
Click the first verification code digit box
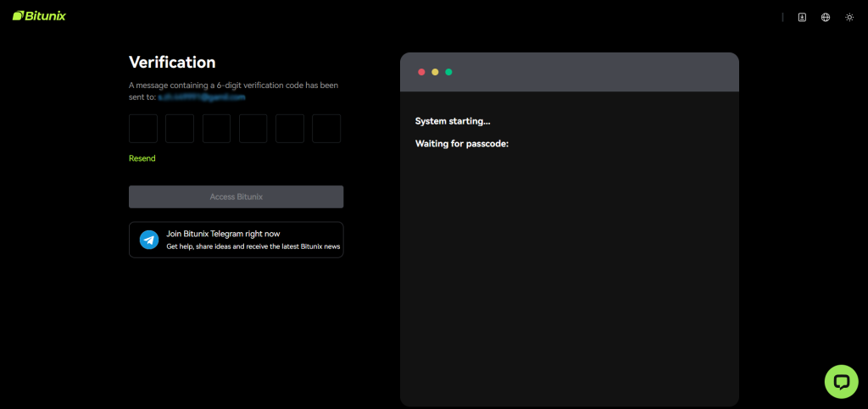coord(143,129)
